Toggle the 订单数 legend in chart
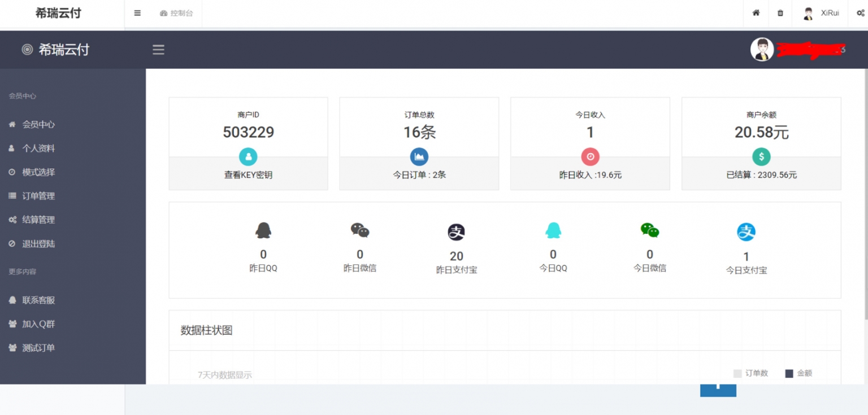Screen dimensions: 868x415 click(x=737, y=373)
